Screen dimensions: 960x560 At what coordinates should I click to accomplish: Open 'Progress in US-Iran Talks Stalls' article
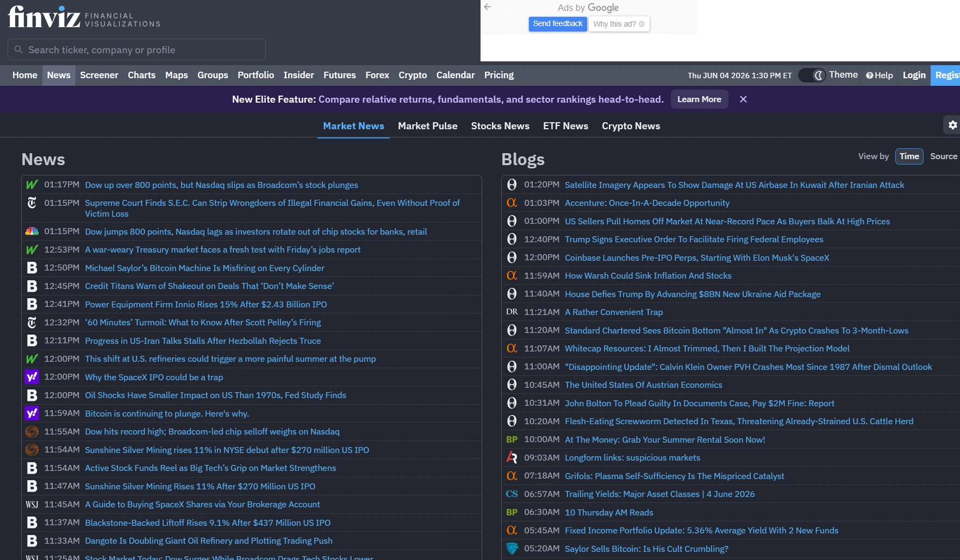203,341
